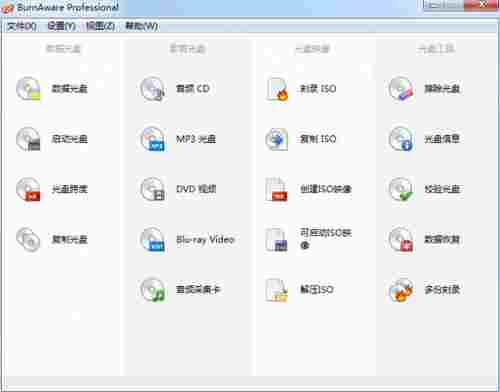Open the DVD Video icon with filmstrip
500x392 pixels.
[x=153, y=189]
